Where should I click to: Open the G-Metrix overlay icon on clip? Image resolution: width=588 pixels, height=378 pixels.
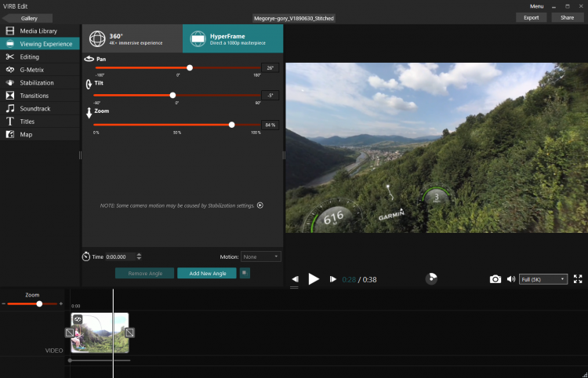(78, 319)
